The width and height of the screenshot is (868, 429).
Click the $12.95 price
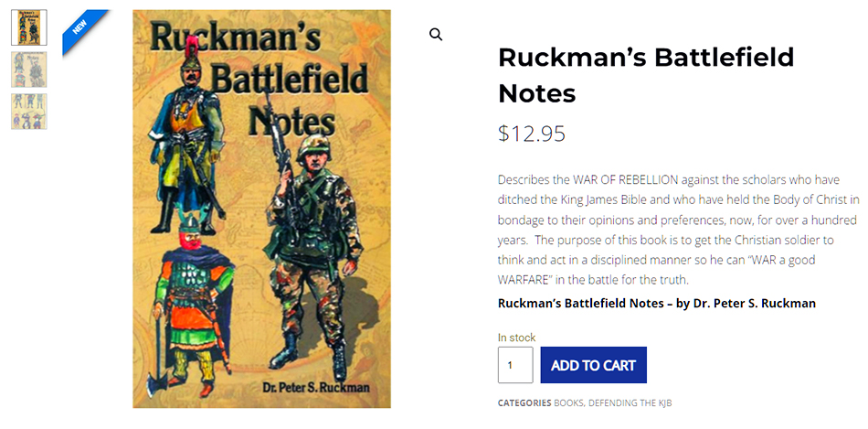532,134
